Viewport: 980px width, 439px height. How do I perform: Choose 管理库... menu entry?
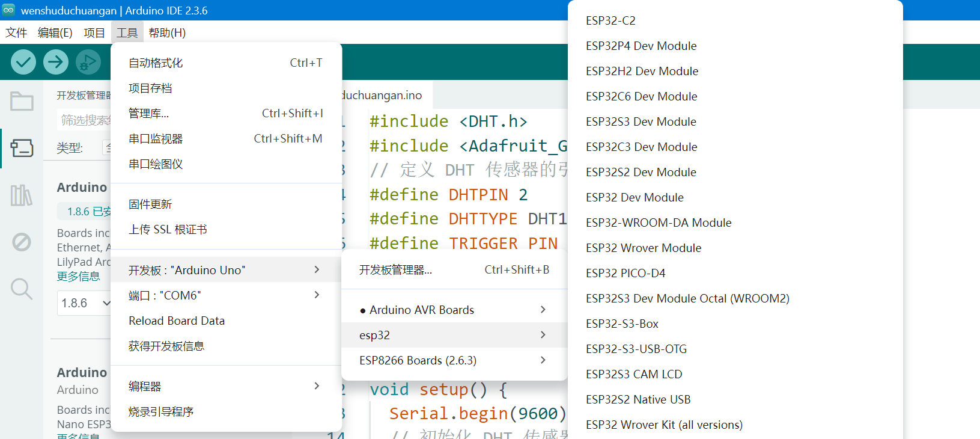tap(226, 114)
